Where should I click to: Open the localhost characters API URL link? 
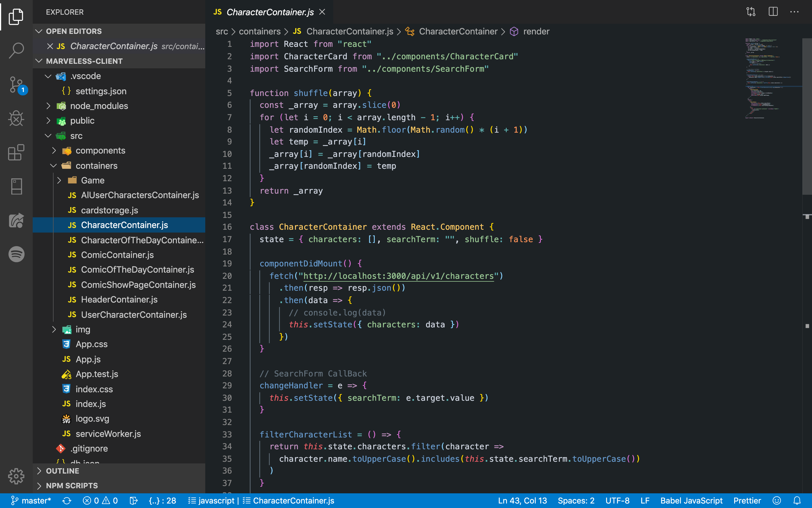click(398, 276)
